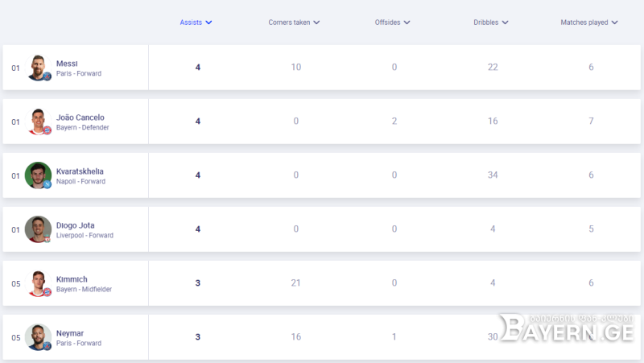The width and height of the screenshot is (644, 363).
Task: Select João Cancelo's offsides value 2
Action: (394, 122)
